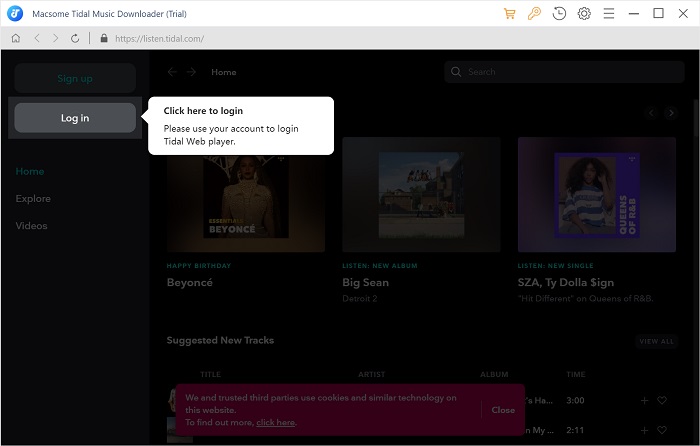
Task: Open the hamburger menu in title bar
Action: pyautogui.click(x=609, y=13)
